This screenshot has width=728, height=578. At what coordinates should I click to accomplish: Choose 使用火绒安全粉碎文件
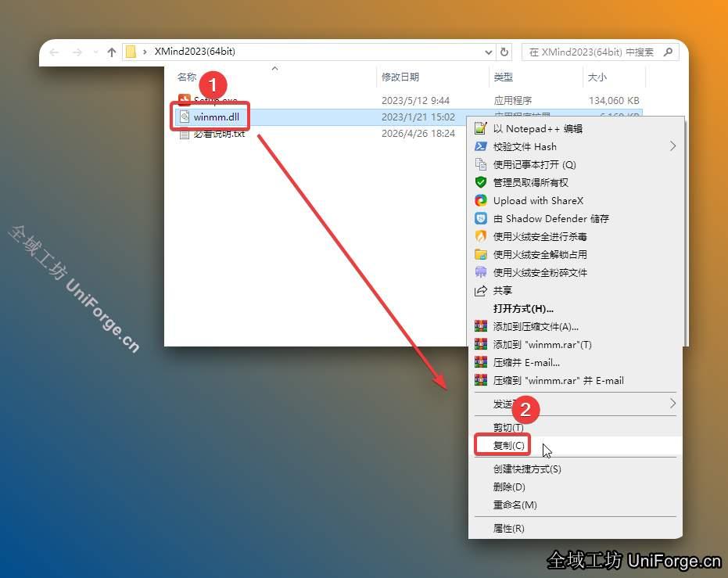point(576,272)
